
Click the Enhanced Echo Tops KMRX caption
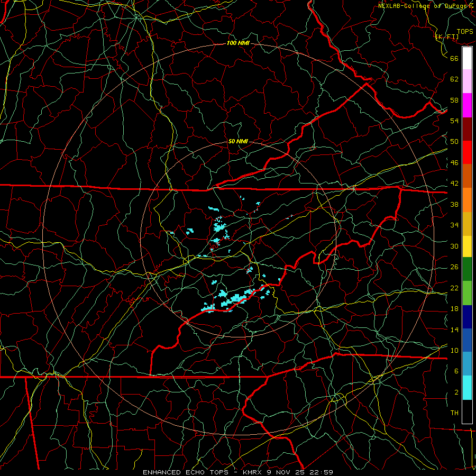(x=238, y=472)
